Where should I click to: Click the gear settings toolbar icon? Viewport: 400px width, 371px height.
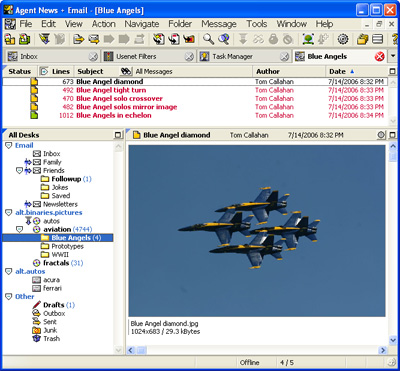[x=343, y=39]
